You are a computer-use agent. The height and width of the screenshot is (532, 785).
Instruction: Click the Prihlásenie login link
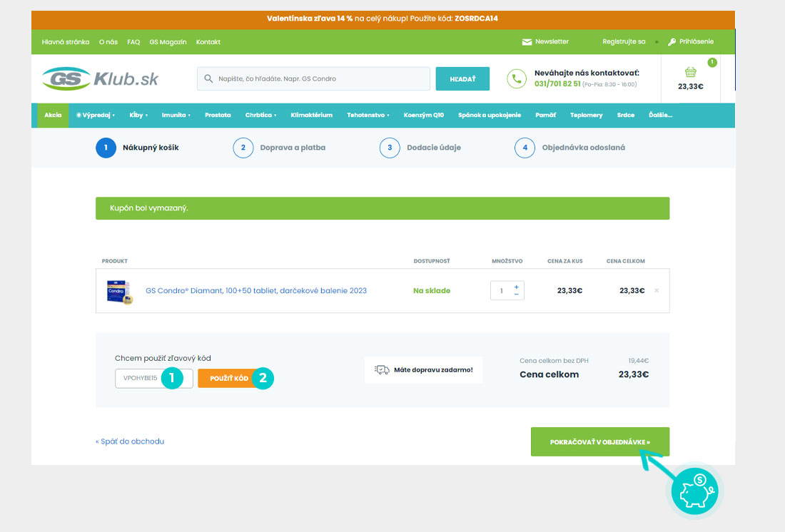coord(697,41)
